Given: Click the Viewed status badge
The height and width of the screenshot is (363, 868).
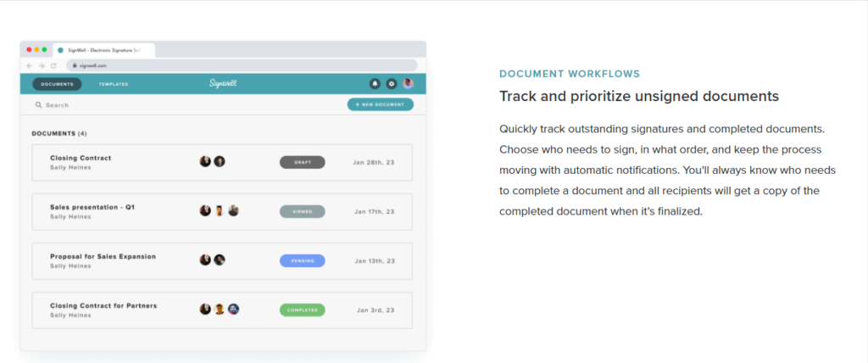Looking at the screenshot, I should tap(303, 211).
